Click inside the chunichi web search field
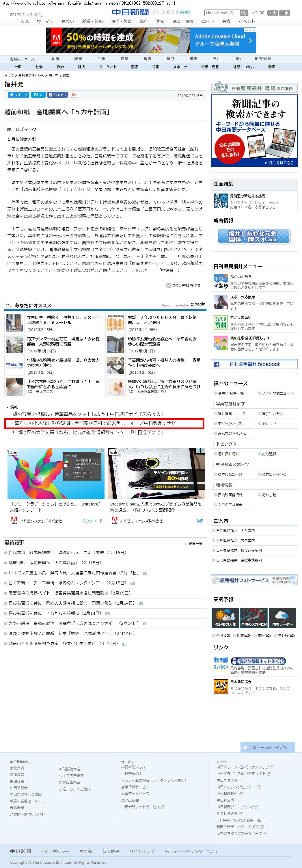The width and height of the screenshot is (302, 868). [x=222, y=13]
